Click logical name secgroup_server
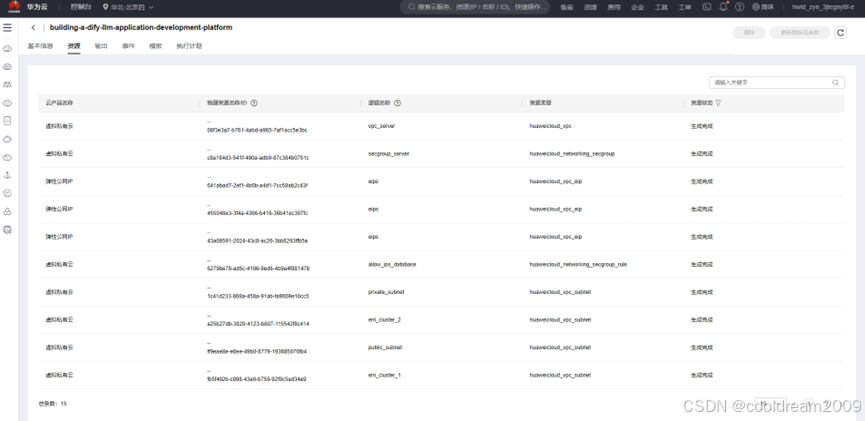This screenshot has height=421, width=865. [388, 153]
